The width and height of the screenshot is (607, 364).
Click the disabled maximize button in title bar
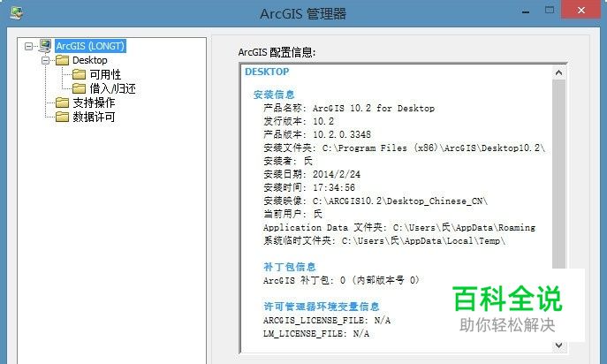pos(549,10)
